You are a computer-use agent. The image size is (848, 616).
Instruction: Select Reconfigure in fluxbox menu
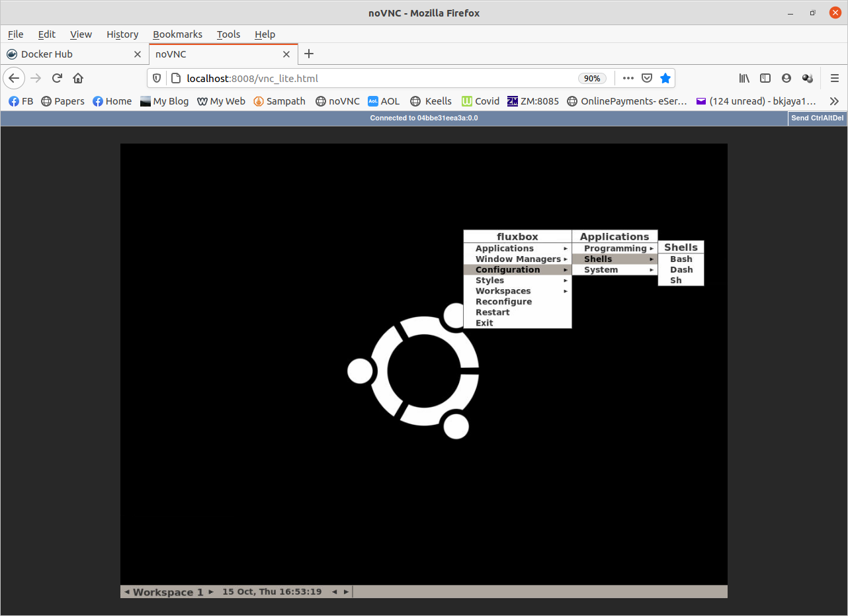(517, 302)
